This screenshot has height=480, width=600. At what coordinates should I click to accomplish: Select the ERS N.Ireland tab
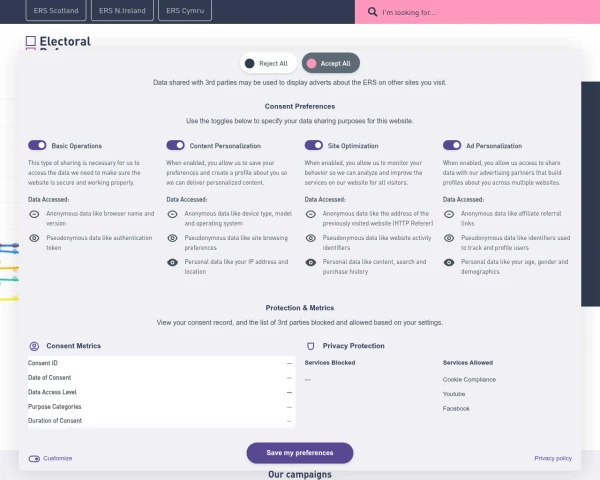pos(122,11)
